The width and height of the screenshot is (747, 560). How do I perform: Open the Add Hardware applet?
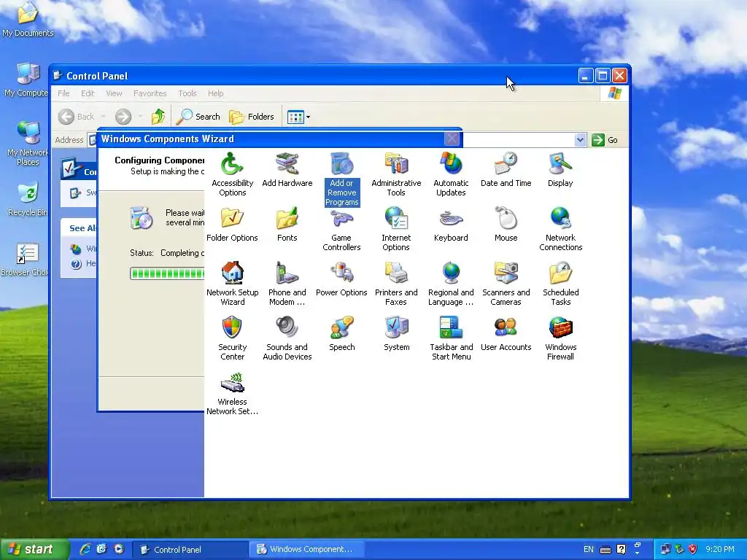[x=287, y=170]
